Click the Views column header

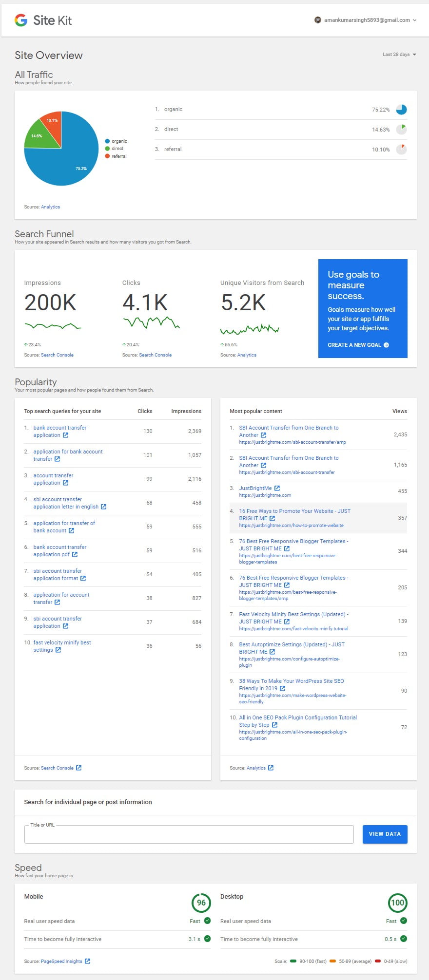(x=400, y=411)
